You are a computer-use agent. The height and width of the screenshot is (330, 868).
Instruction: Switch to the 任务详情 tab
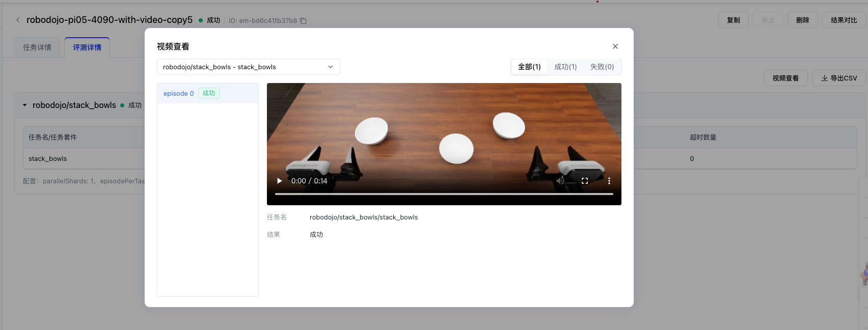click(37, 47)
